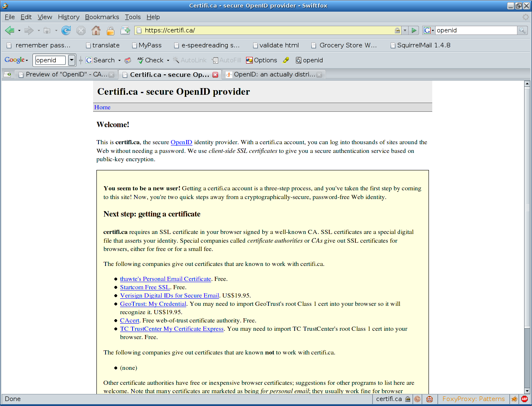
Task: Open the Adblock Plus status bar icon
Action: (525, 399)
